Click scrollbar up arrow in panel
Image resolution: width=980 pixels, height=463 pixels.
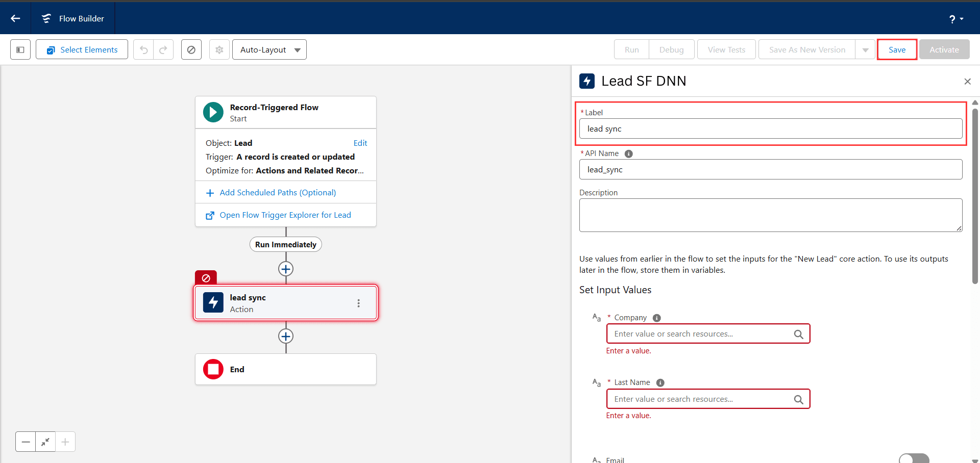click(x=975, y=102)
